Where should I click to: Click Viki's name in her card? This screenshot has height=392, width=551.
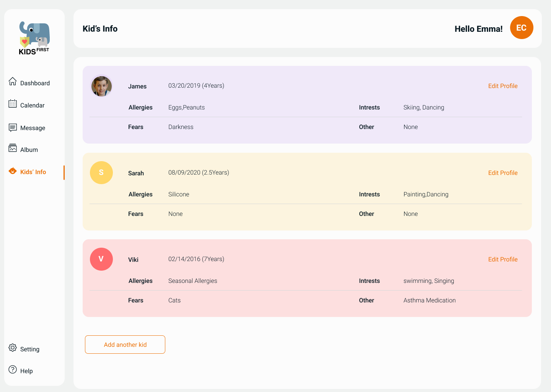[x=133, y=260]
